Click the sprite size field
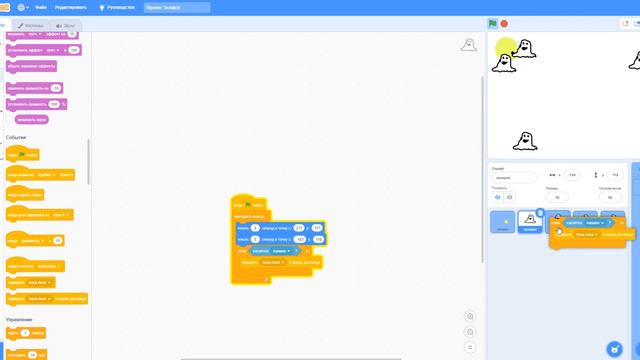Viewport: 640px width, 360px height. click(x=557, y=198)
